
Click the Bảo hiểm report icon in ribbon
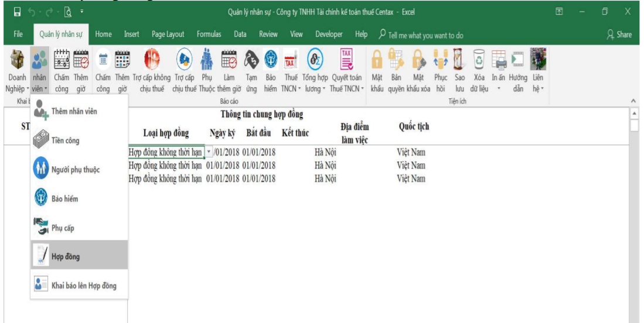[x=271, y=63]
